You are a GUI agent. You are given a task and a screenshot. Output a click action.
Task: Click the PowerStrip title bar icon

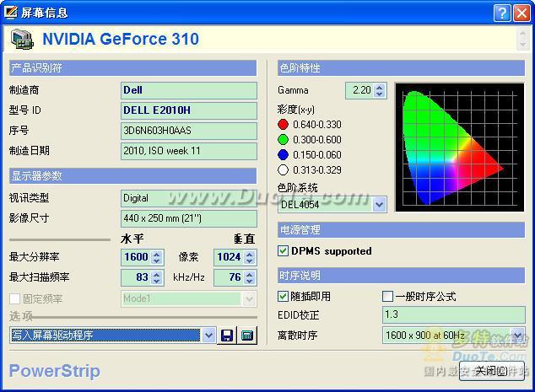click(11, 13)
